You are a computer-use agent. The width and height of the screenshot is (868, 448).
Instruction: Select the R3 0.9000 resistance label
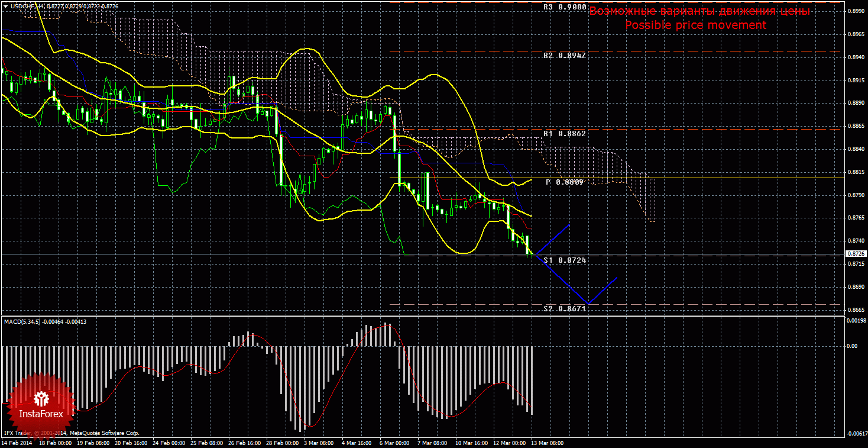point(565,7)
